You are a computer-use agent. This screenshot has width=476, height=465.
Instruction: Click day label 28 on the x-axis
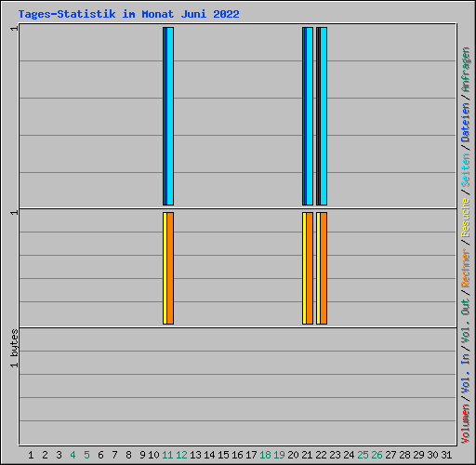[x=404, y=455]
